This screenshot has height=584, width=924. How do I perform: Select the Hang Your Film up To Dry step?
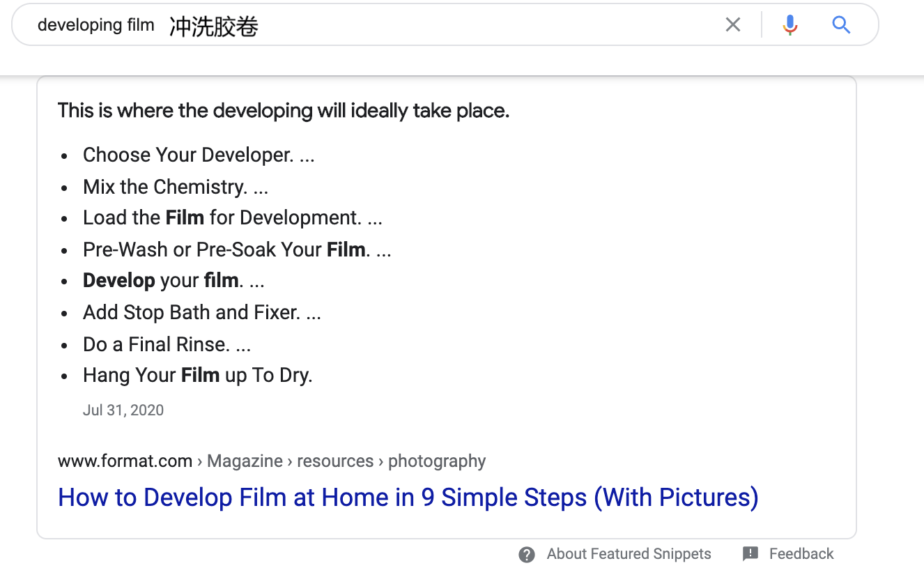coord(197,376)
